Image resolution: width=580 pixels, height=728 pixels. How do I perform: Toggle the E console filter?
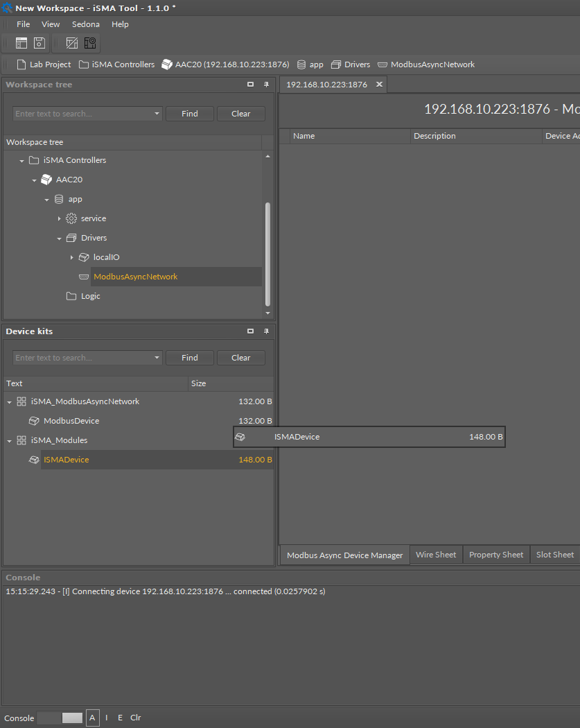click(x=120, y=718)
